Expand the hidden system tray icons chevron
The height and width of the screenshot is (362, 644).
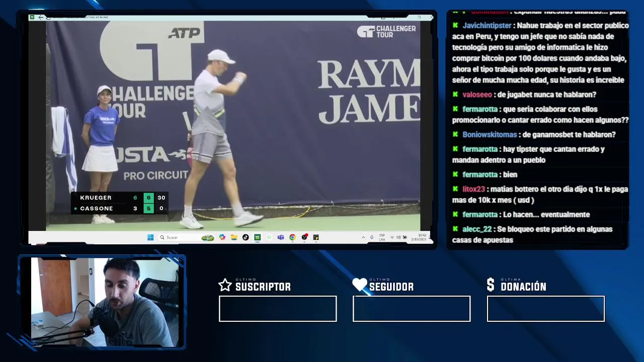click(x=363, y=237)
